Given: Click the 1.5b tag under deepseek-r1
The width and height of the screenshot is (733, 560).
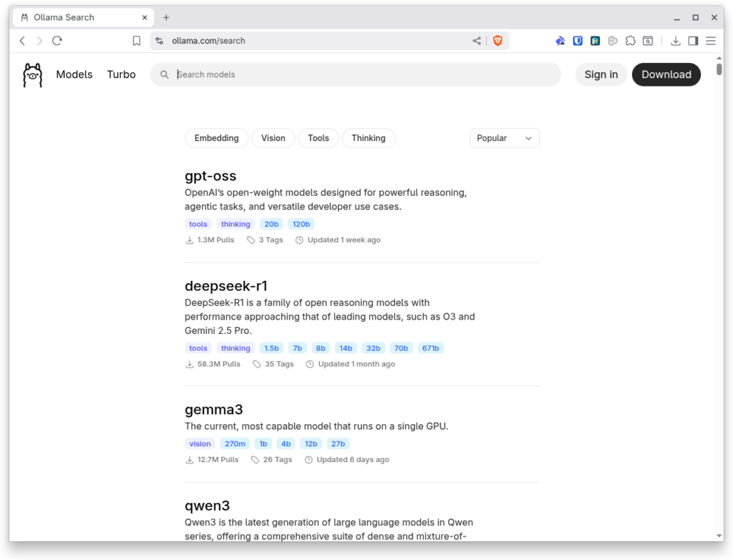Looking at the screenshot, I should tap(271, 348).
